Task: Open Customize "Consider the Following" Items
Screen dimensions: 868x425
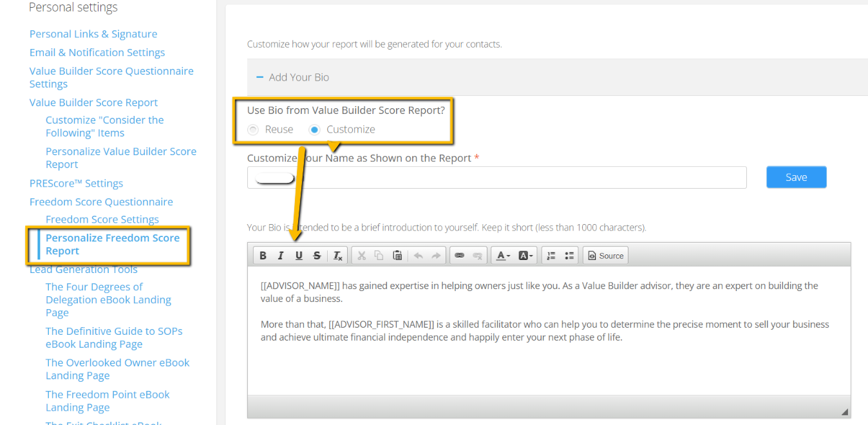Action: click(105, 126)
